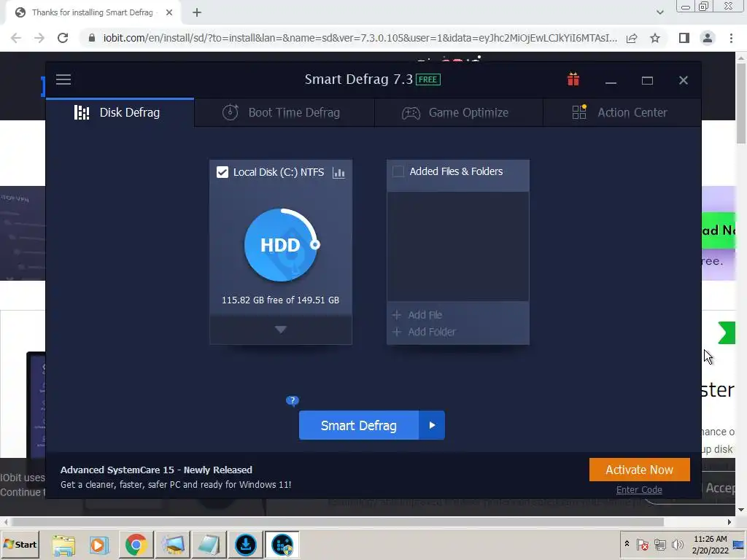Open the Windows Start menu

coord(20,544)
